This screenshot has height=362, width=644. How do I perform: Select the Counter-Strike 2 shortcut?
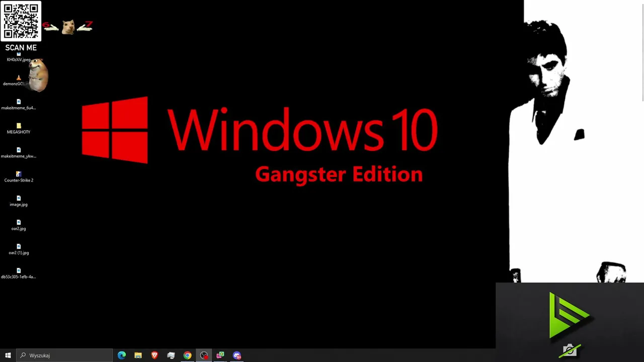point(19,177)
